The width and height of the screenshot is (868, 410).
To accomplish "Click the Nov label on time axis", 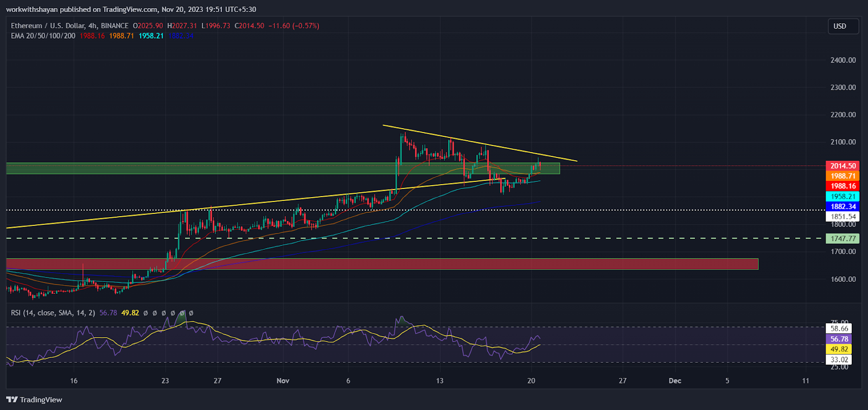I will click(x=283, y=381).
